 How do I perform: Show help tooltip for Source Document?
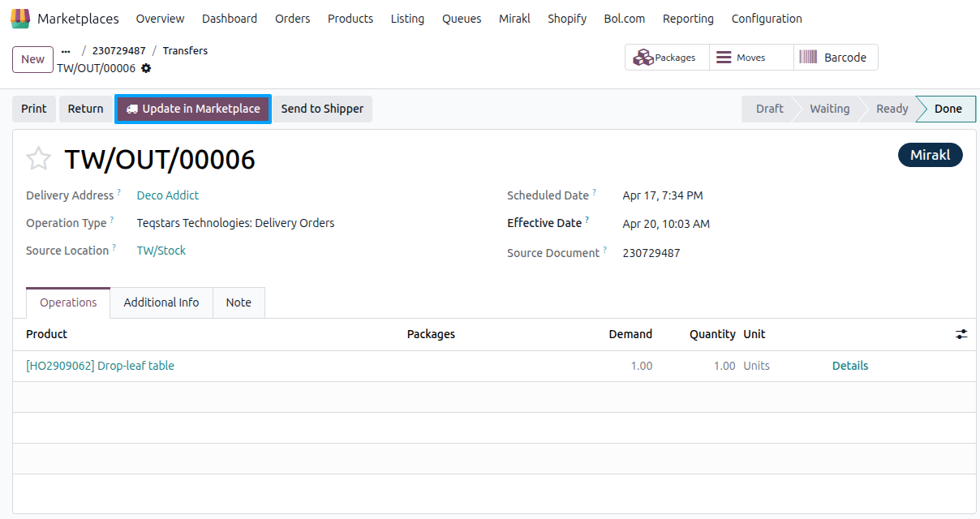[x=604, y=250]
